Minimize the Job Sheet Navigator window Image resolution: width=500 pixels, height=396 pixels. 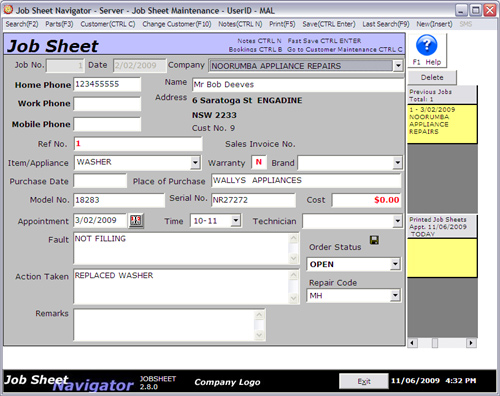(x=461, y=10)
